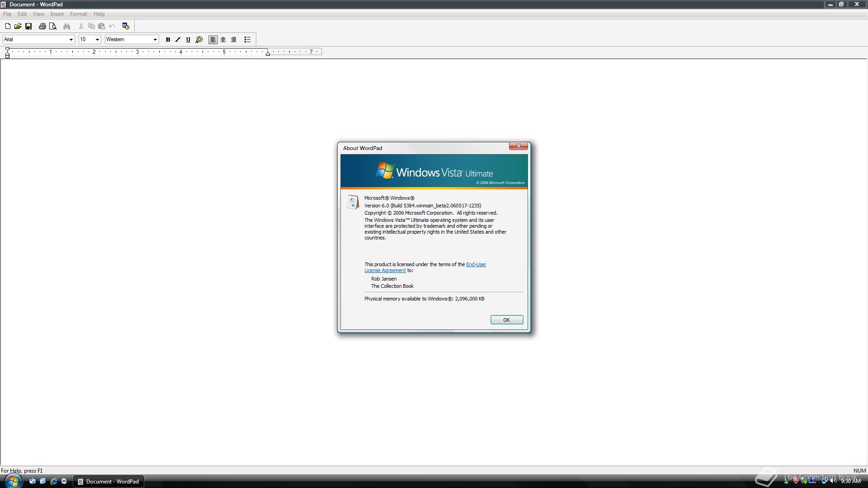
Task: Open the View menu
Action: click(x=38, y=14)
